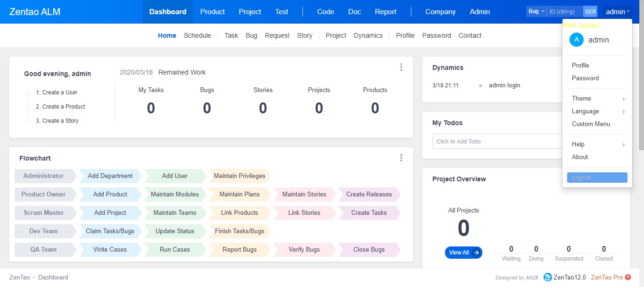
Task: Open the Bug search type dropdown
Action: [x=536, y=11]
